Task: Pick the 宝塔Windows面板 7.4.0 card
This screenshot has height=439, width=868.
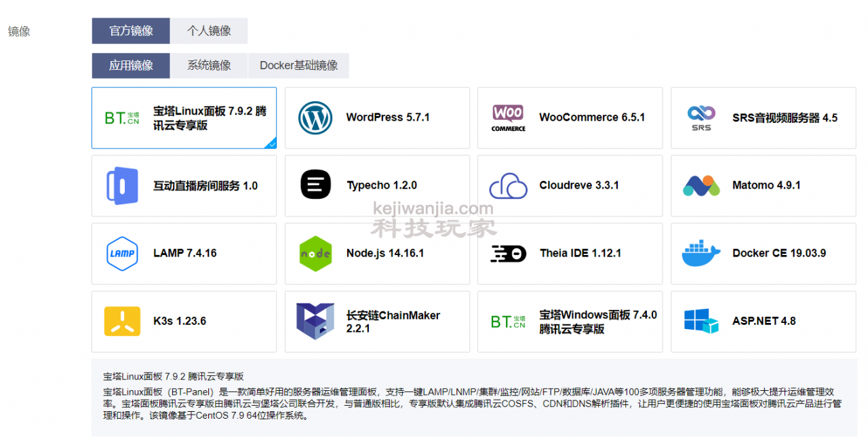Action: tap(570, 322)
